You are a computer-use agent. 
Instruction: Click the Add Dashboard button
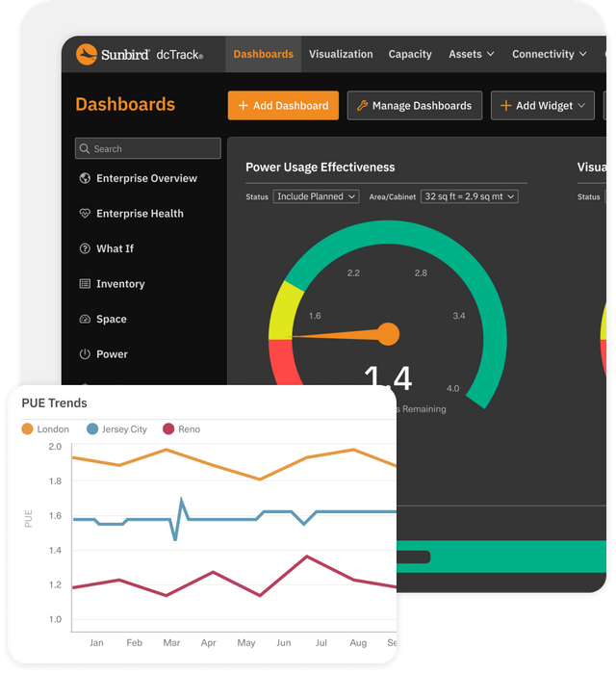[x=283, y=106]
